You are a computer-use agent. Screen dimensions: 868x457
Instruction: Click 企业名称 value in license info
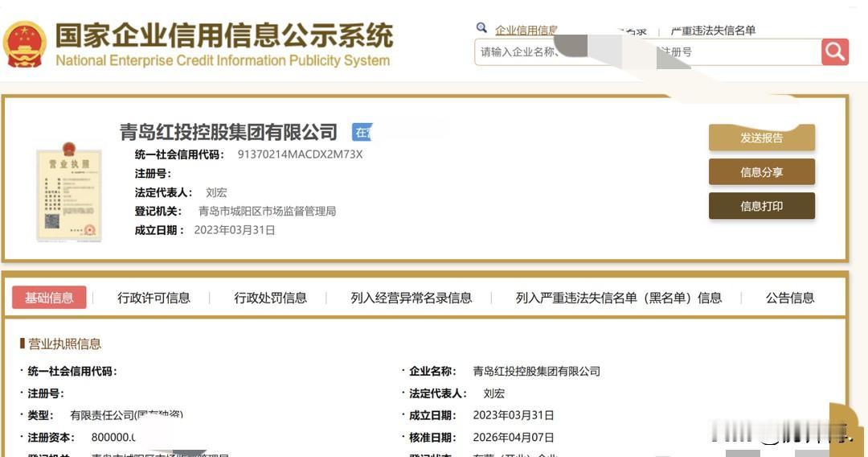click(x=536, y=371)
